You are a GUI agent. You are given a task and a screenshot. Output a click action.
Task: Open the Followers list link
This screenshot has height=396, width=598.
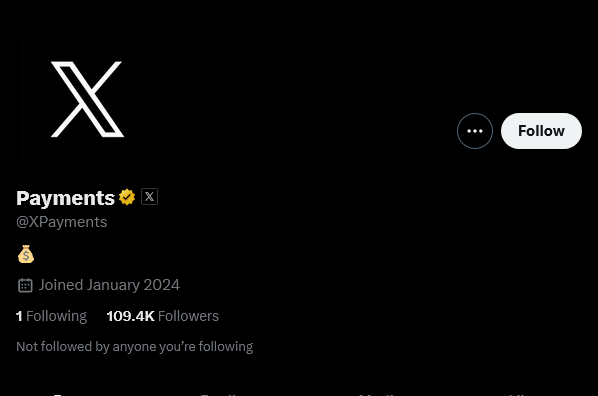coord(163,316)
